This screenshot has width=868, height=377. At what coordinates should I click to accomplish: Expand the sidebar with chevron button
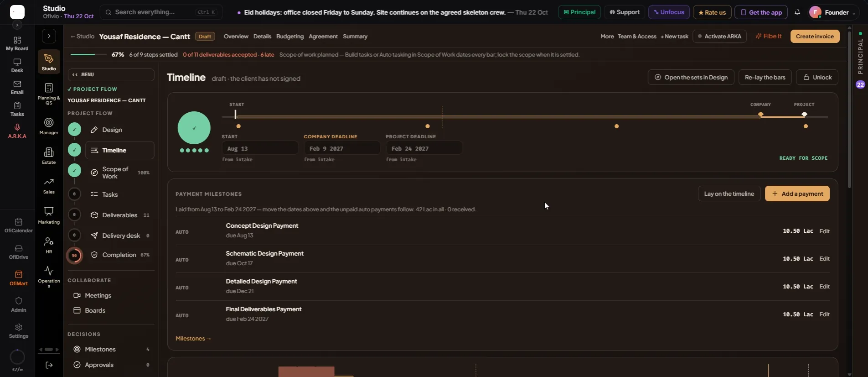pyautogui.click(x=49, y=36)
